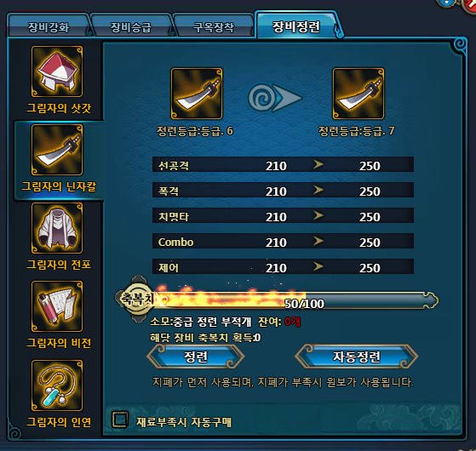
Task: Click the 축복치 emblem badge
Action: coord(137,299)
